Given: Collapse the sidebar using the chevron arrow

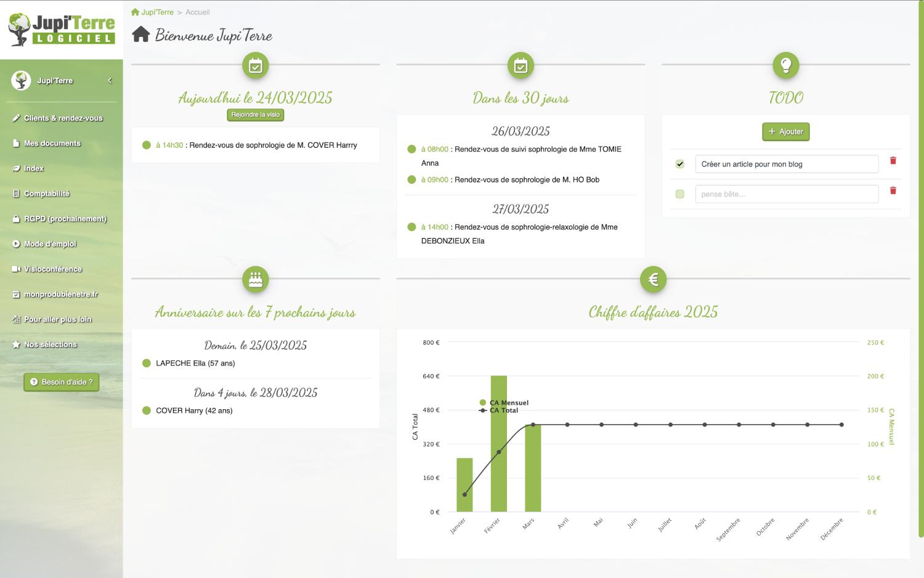Looking at the screenshot, I should 110,81.
